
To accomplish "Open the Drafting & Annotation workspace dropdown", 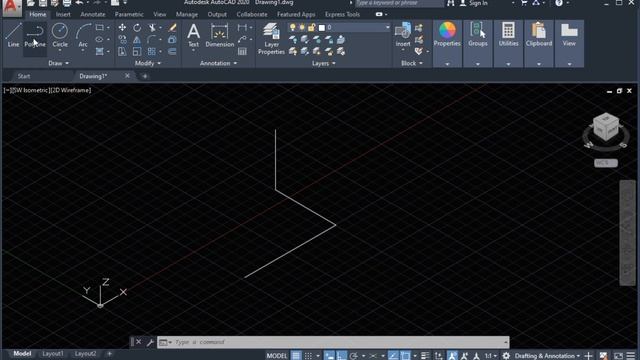I will pos(547,356).
